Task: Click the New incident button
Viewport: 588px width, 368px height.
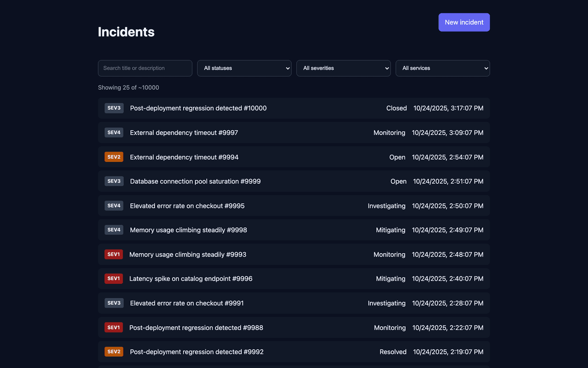Action: (x=464, y=22)
